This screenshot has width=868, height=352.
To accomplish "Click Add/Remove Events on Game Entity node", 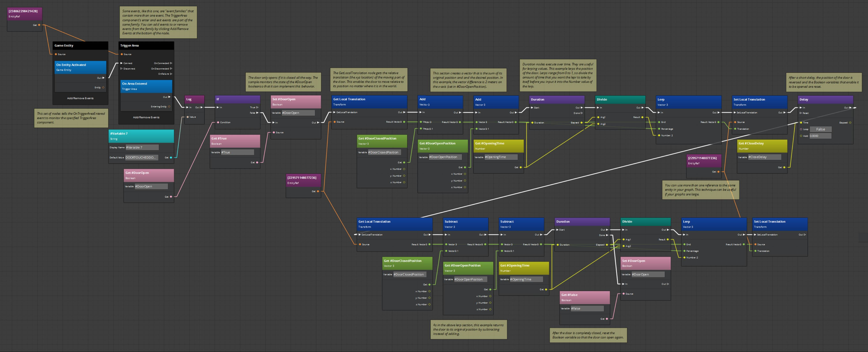I will [x=80, y=98].
